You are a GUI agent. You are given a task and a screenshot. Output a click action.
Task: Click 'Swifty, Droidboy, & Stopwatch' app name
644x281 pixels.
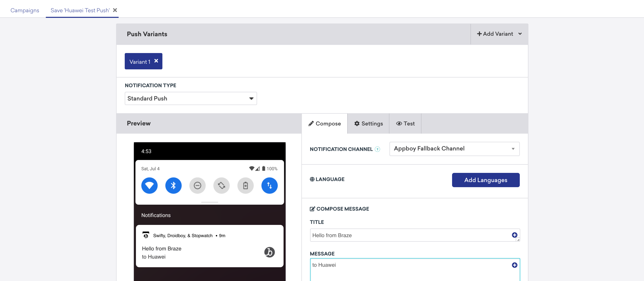(183, 236)
